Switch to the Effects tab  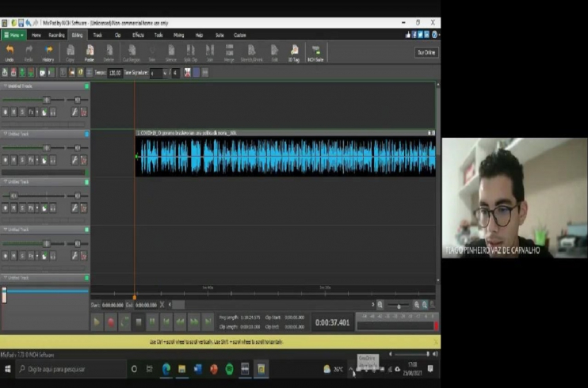(138, 36)
